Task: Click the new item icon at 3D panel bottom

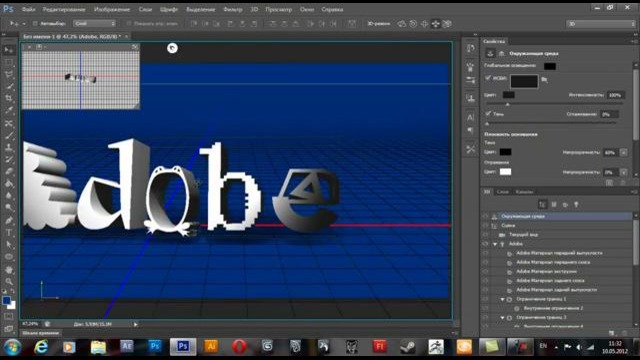Action: 611,333
